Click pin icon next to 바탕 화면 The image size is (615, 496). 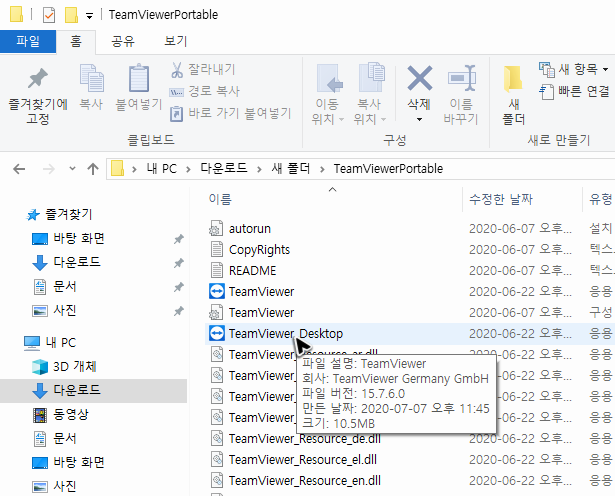click(x=179, y=239)
